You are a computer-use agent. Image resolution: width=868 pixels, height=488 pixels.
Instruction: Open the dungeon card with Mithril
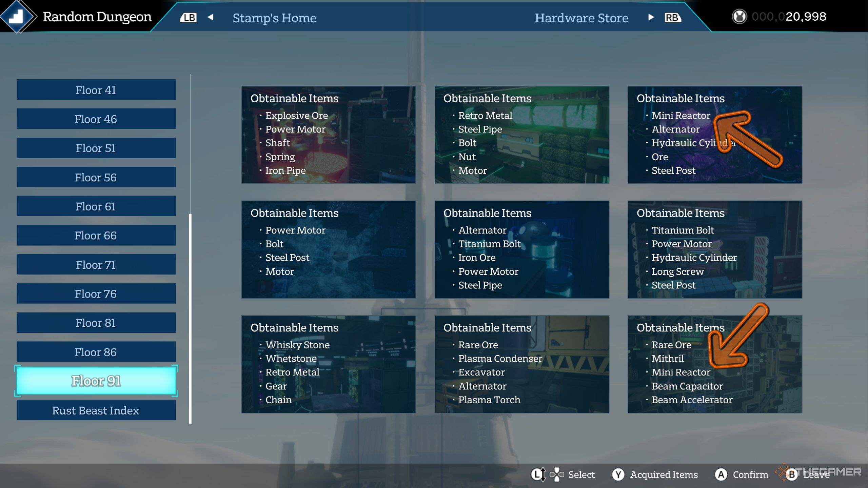(x=715, y=364)
